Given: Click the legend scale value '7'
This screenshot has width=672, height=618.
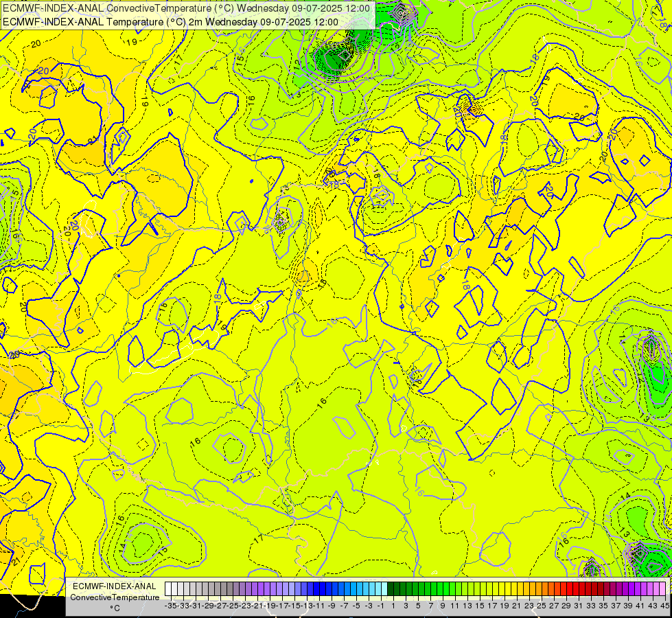Looking at the screenshot, I should click(x=430, y=606).
